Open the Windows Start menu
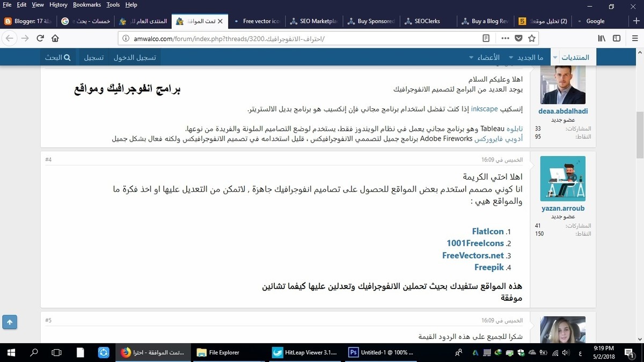644x362 pixels. click(x=11, y=352)
